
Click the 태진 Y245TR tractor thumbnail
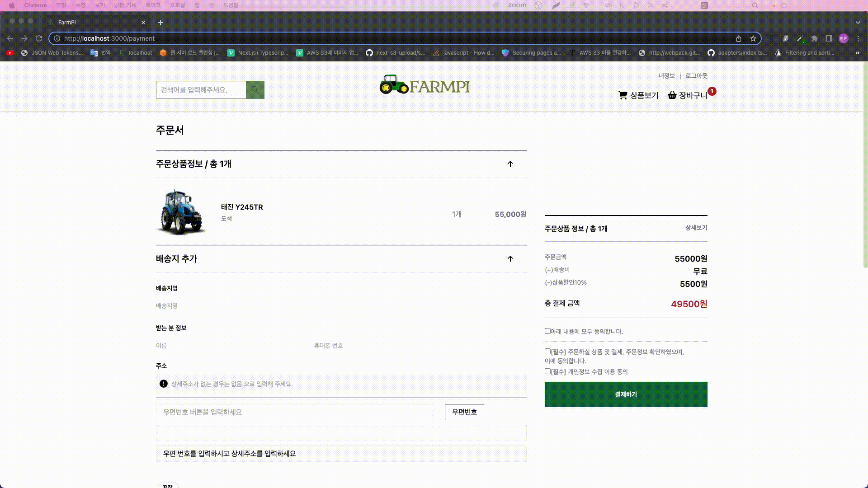point(181,212)
